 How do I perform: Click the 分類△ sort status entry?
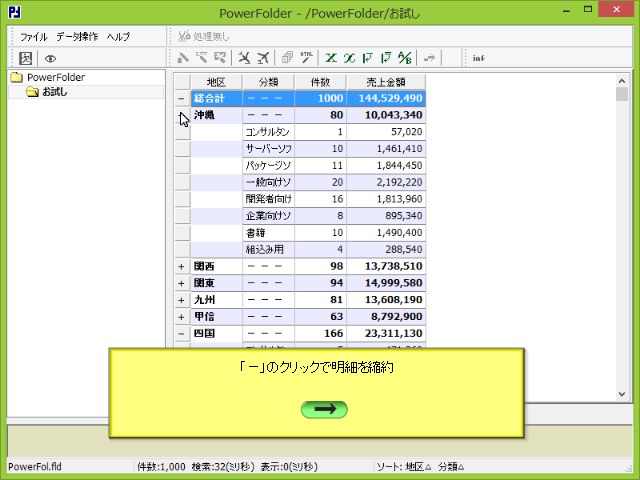coord(451,467)
